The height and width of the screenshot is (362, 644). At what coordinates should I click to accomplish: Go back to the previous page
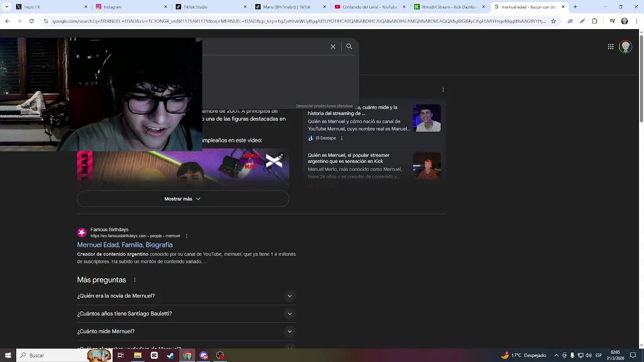coord(7,21)
